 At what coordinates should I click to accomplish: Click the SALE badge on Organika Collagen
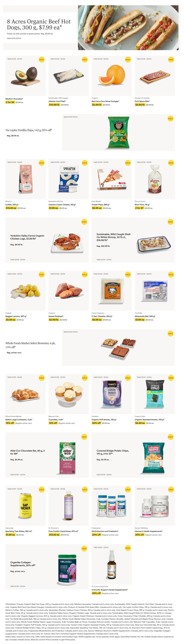(84, 548)
